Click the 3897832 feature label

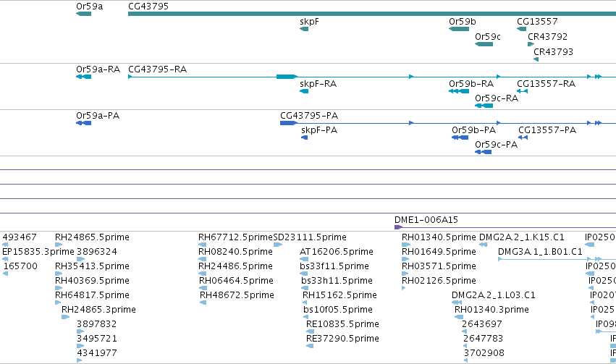97,324
